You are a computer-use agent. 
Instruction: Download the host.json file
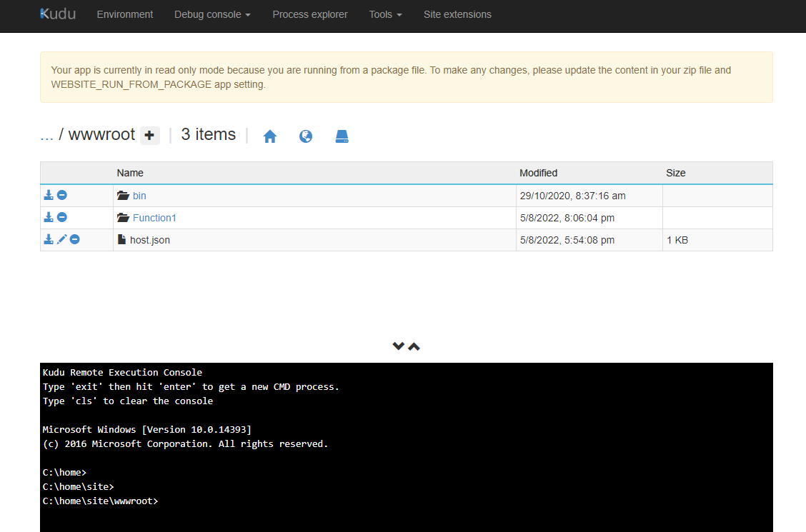pos(49,239)
